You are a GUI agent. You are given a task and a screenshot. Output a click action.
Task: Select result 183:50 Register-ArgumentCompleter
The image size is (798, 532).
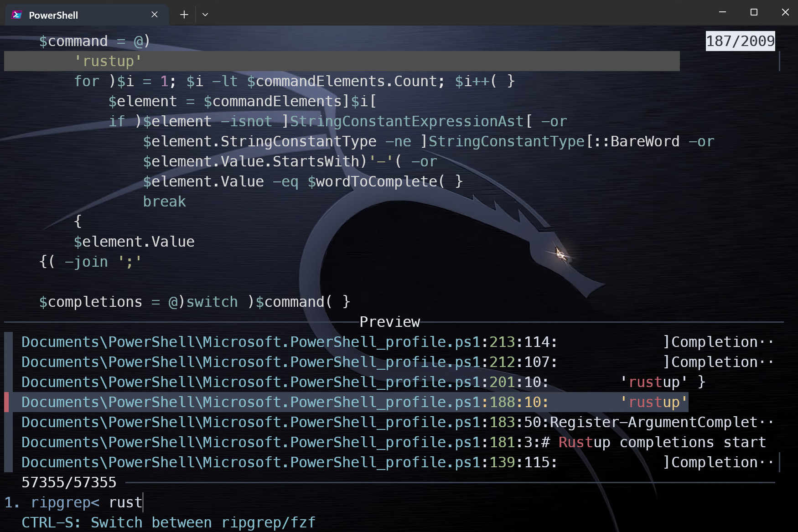point(397,422)
